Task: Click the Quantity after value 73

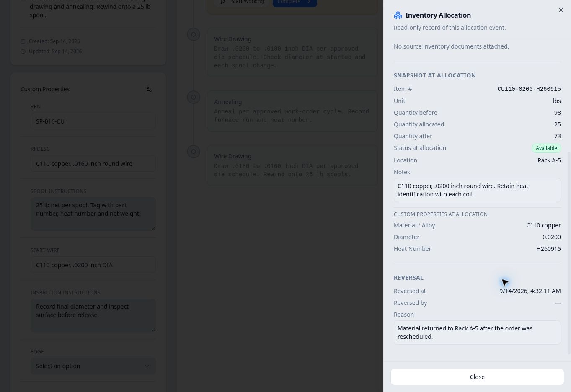Action: (x=557, y=136)
